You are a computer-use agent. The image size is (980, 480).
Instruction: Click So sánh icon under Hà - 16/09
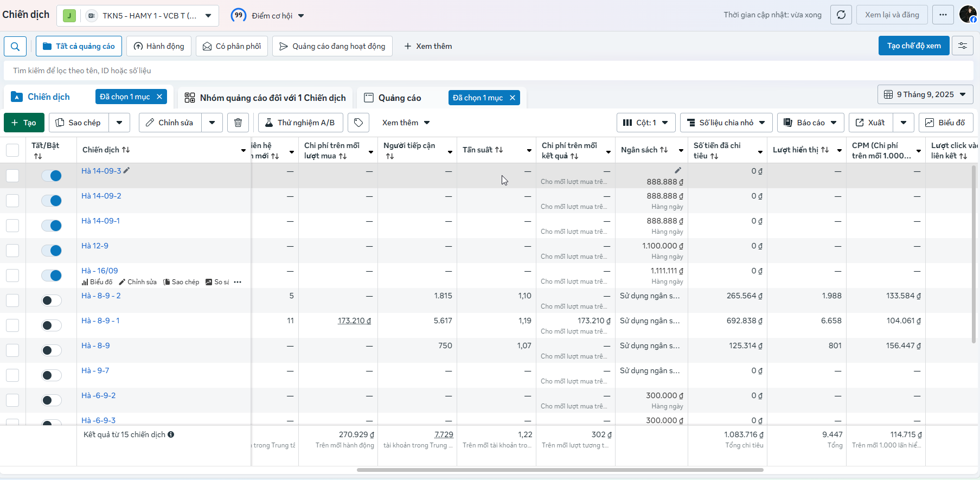tap(217, 282)
